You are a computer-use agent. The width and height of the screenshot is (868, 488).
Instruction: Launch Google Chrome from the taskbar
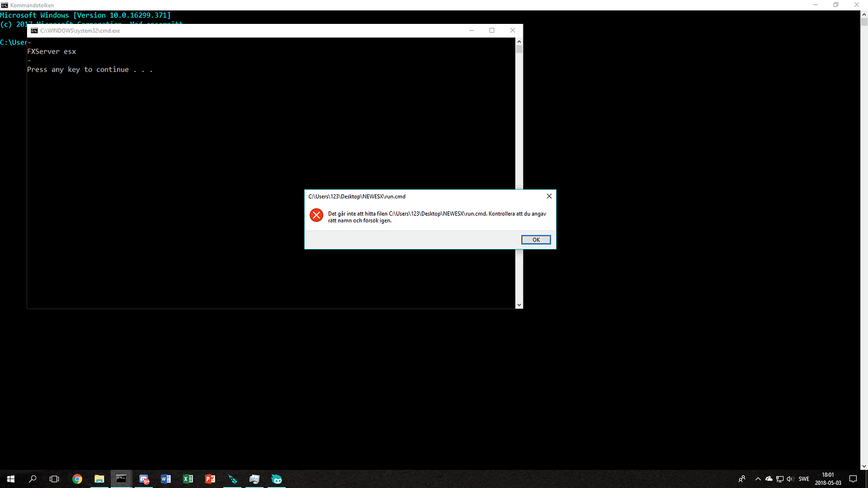[x=77, y=478]
